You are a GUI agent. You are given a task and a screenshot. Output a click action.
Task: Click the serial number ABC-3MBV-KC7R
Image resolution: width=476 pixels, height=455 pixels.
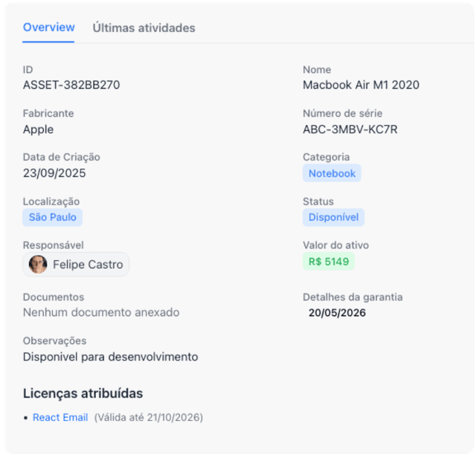(x=350, y=129)
